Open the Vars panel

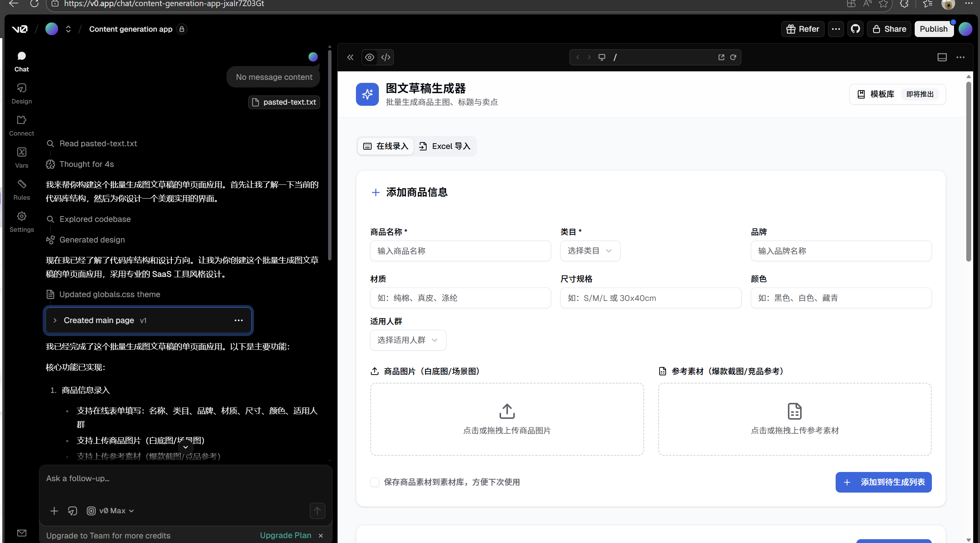coord(21,157)
